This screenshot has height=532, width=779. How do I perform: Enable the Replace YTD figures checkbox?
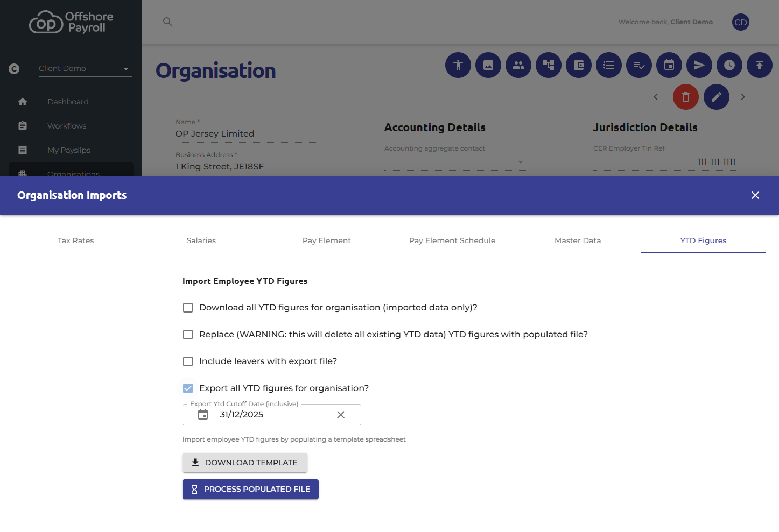188,335
